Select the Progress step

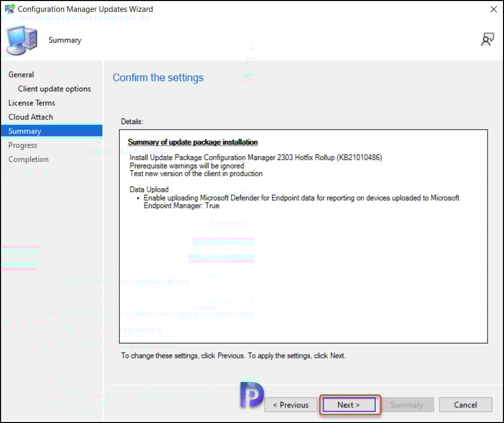[x=23, y=146]
